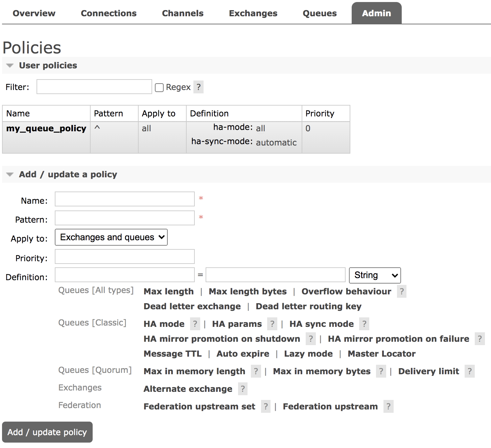Open help for Federation upstream set
The height and width of the screenshot is (448, 491).
click(266, 406)
